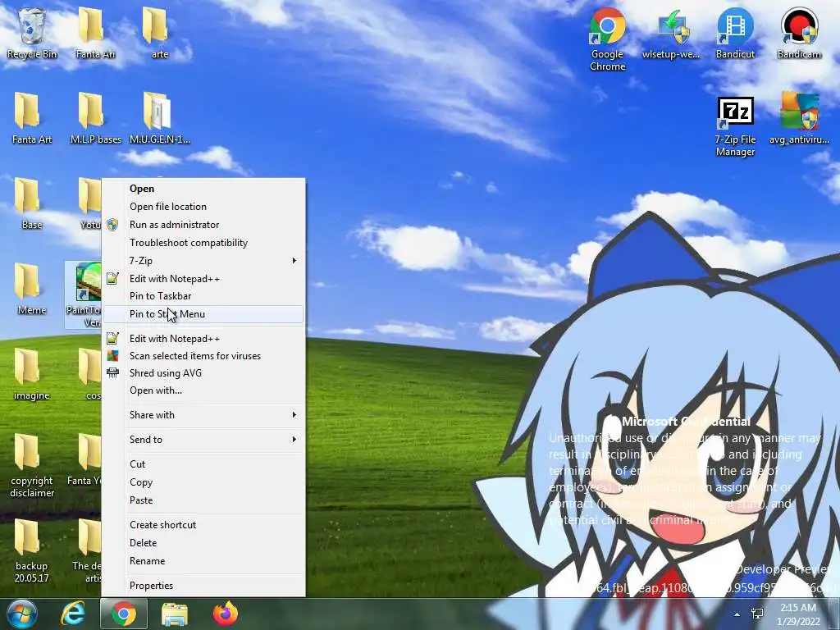Choose Shred using AVG
This screenshot has width=840, height=630.
click(x=203, y=373)
